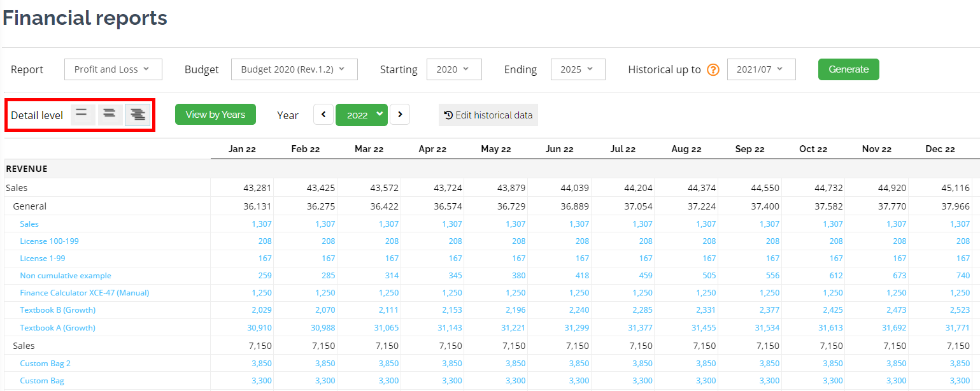980x391 pixels.
Task: Click the Jan 22 column header
Action: click(x=242, y=149)
